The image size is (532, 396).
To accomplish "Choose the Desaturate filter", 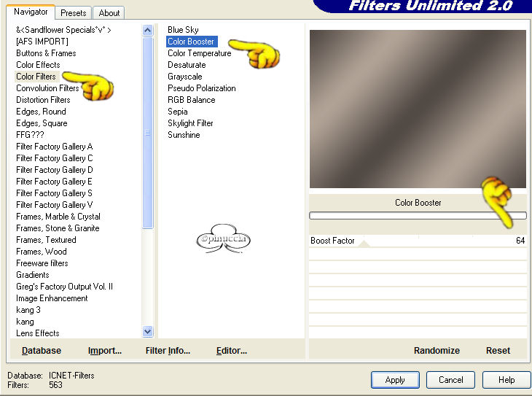I will click(x=187, y=65).
